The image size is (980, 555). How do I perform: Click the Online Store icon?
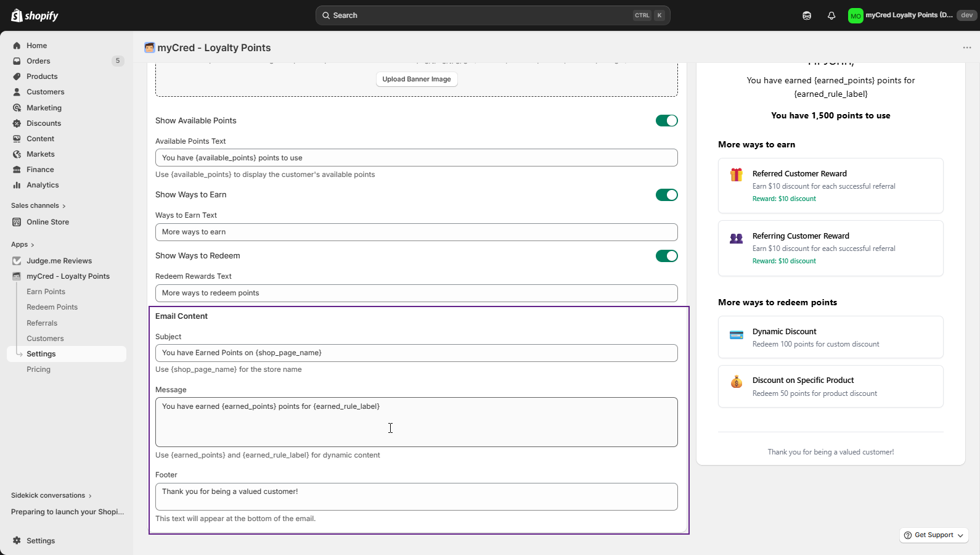pyautogui.click(x=17, y=222)
